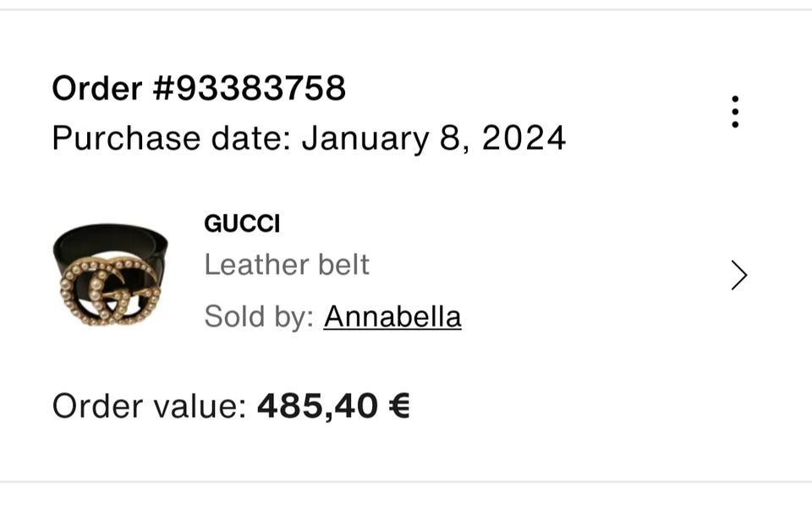Tap the pearl GG buckle in the image
812x511 pixels.
pyautogui.click(x=108, y=288)
